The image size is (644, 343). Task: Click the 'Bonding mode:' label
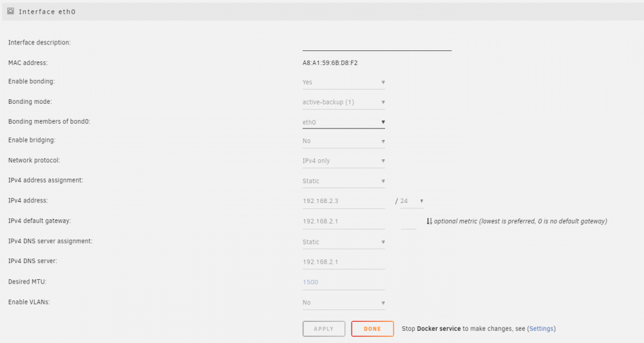pyautogui.click(x=30, y=102)
